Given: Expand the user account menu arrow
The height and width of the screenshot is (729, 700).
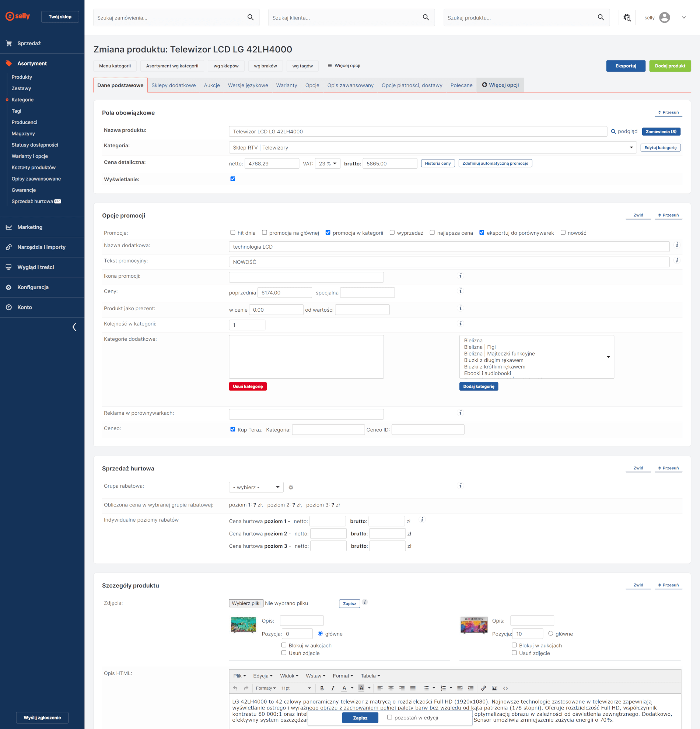Looking at the screenshot, I should (684, 17).
